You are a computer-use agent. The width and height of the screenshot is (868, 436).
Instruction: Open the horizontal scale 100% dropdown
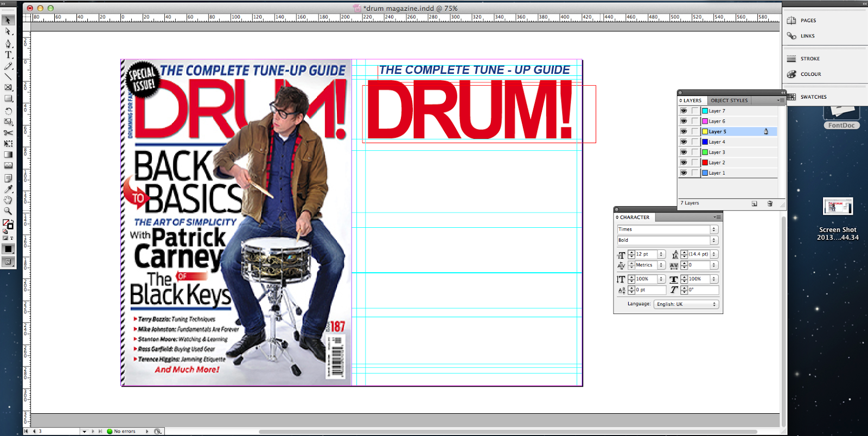(714, 279)
